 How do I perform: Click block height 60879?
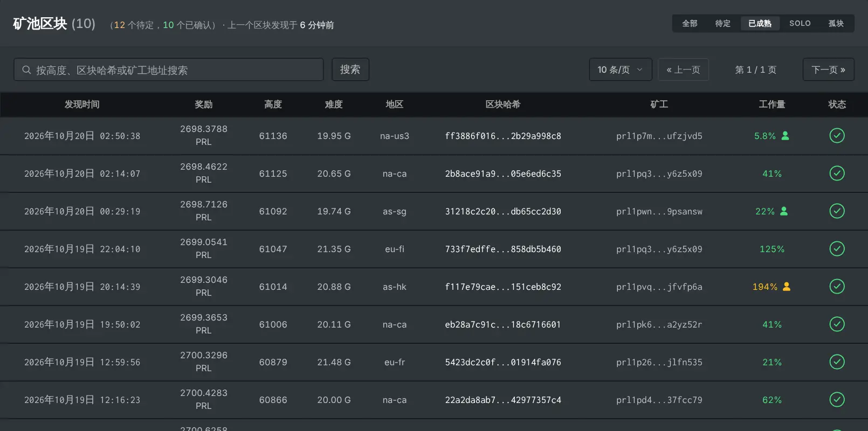pos(273,362)
